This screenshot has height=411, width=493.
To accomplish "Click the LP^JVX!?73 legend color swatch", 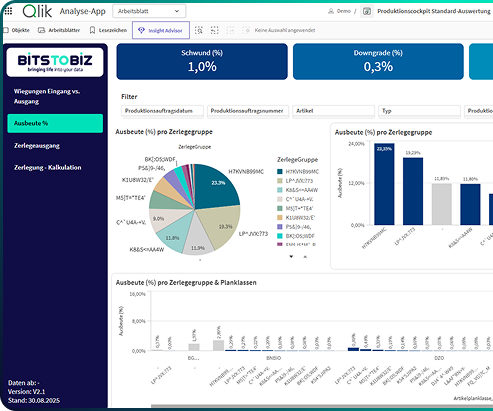I will (280, 181).
